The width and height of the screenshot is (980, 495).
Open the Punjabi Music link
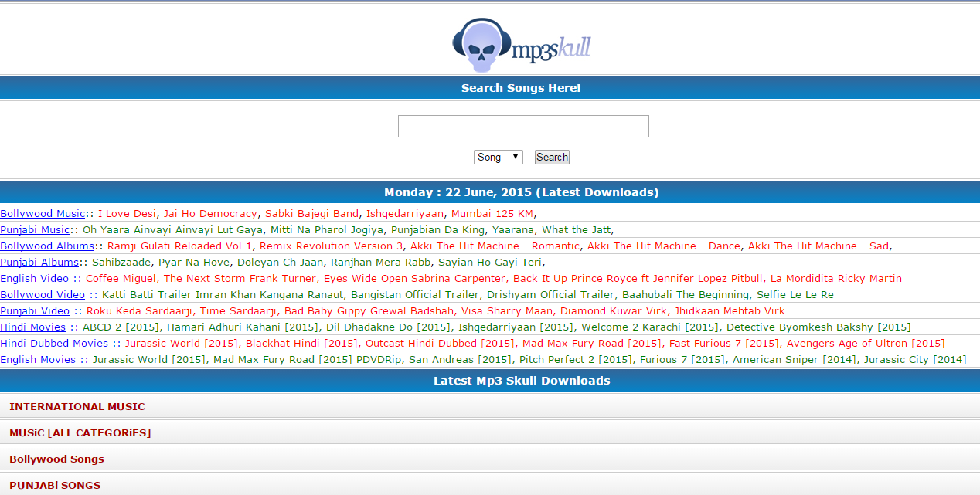[x=35, y=229]
